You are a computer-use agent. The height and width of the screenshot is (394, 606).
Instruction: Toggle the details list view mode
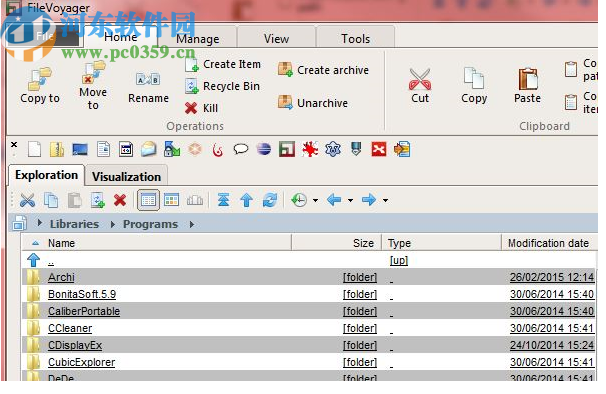[148, 200]
